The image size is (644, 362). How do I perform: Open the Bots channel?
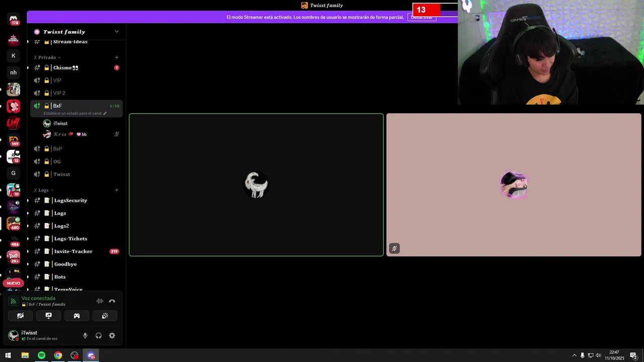[76, 277]
